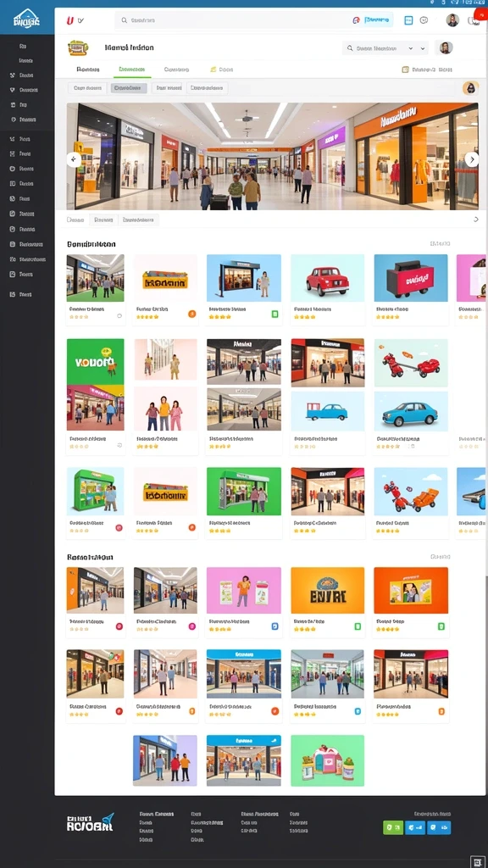Open the green storefront kiosk thumbnail on green background
The image size is (488, 868).
pyautogui.click(x=243, y=492)
